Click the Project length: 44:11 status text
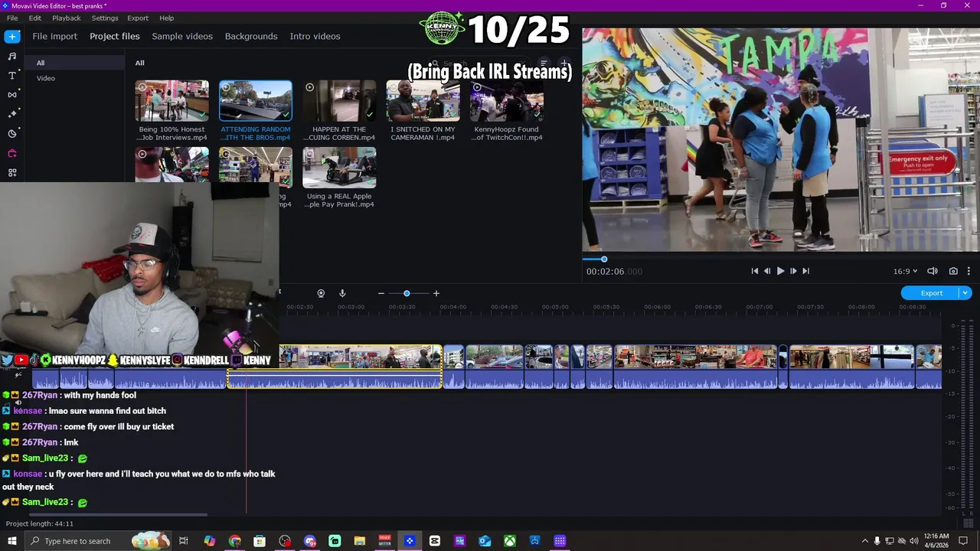The height and width of the screenshot is (551, 980). pyautogui.click(x=40, y=523)
